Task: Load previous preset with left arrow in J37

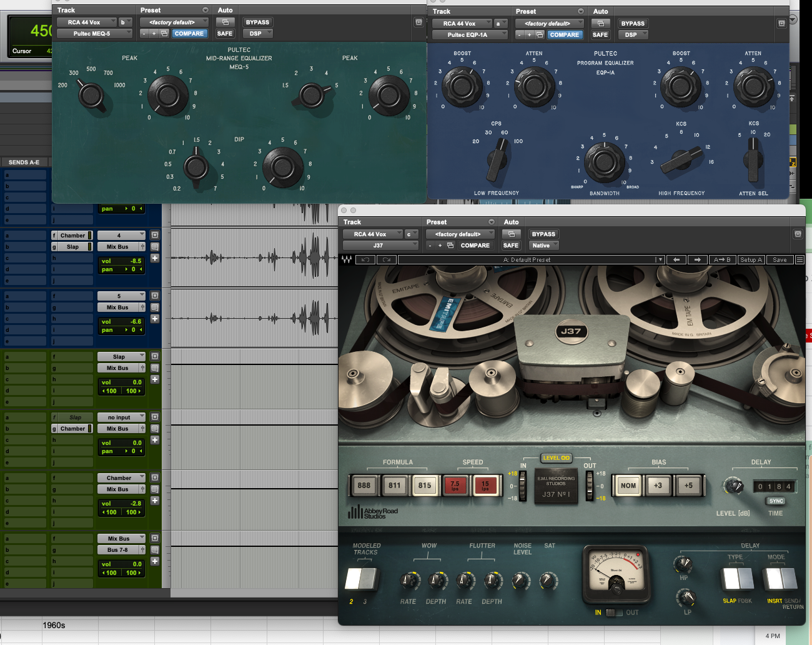Action: [x=676, y=259]
